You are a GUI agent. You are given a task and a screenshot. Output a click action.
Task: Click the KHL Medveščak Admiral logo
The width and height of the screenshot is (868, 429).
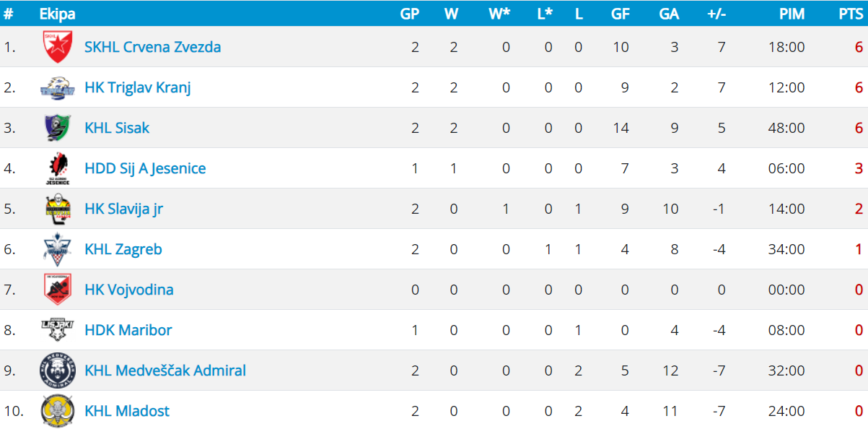(x=56, y=370)
